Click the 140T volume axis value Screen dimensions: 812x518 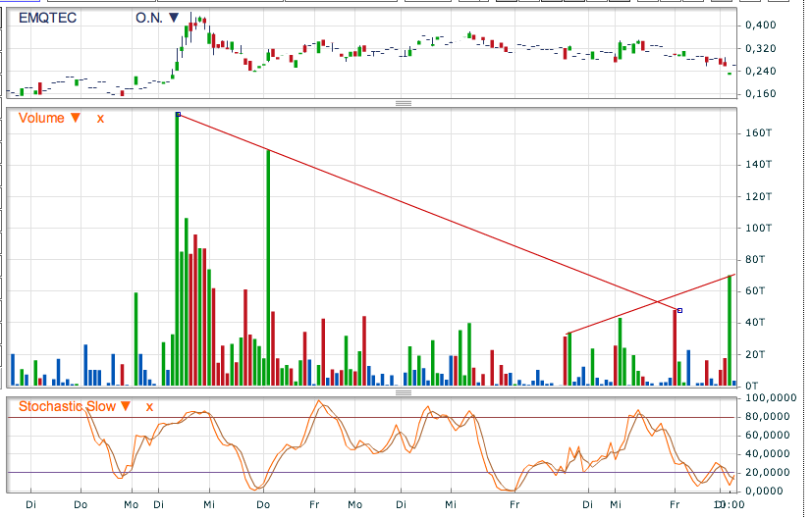pos(759,165)
